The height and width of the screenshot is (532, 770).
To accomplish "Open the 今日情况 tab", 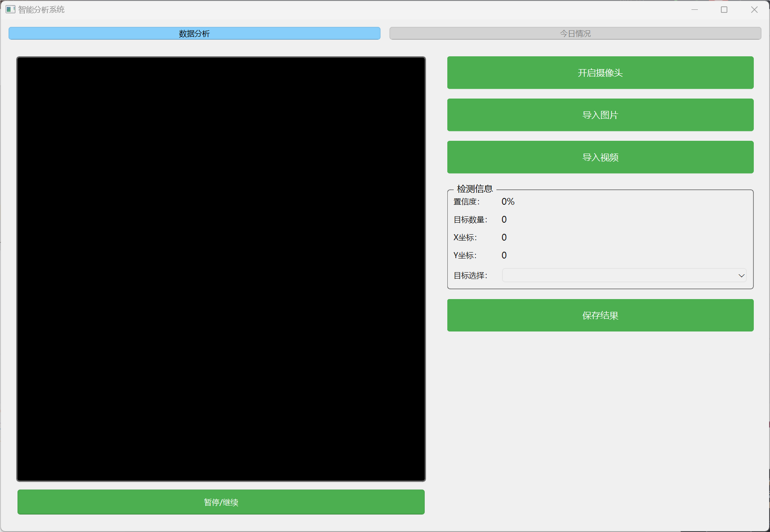I will click(575, 33).
